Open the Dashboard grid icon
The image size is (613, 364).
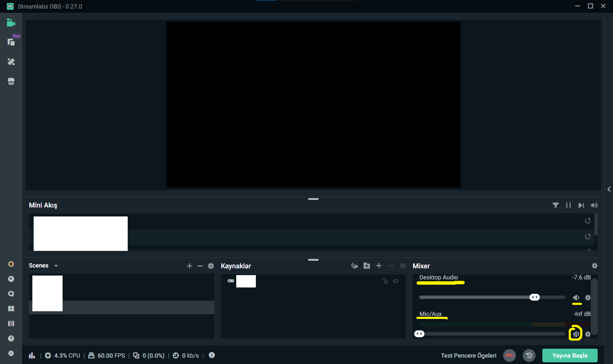[x=11, y=308]
